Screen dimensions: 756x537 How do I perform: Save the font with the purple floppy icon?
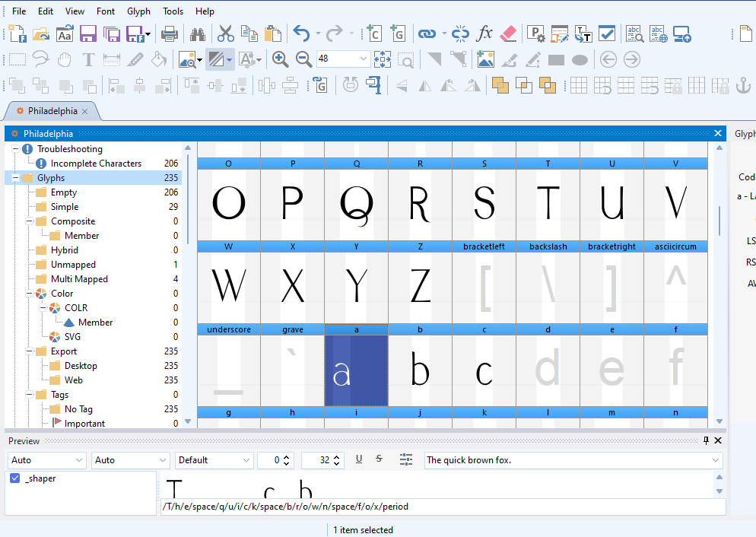point(87,34)
